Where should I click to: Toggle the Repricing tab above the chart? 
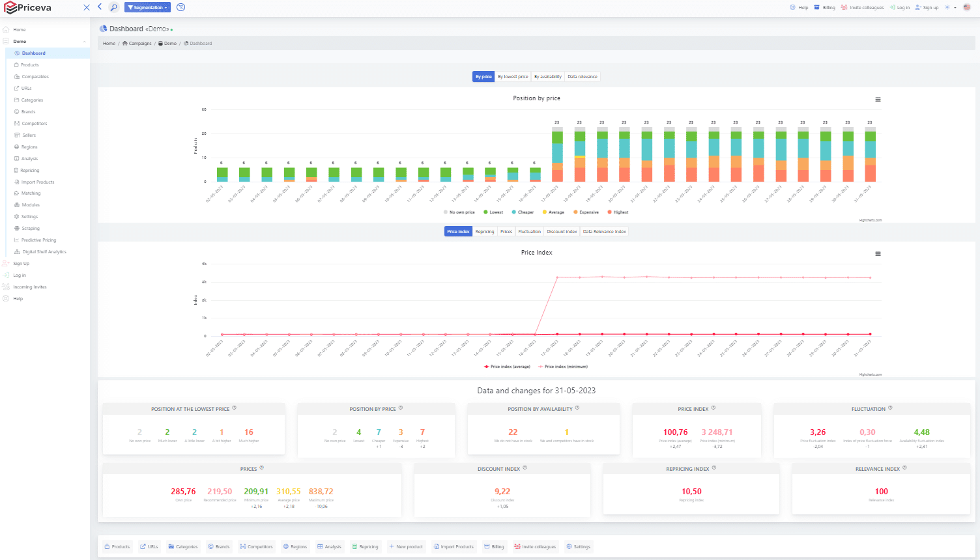click(x=484, y=231)
